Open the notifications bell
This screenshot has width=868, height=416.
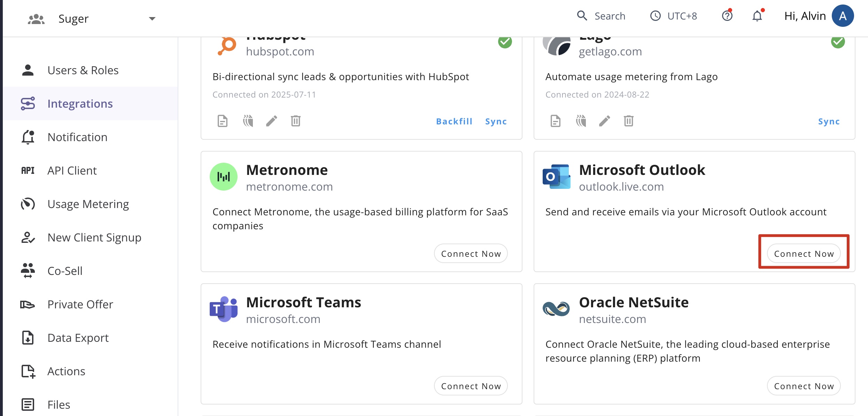[757, 16]
